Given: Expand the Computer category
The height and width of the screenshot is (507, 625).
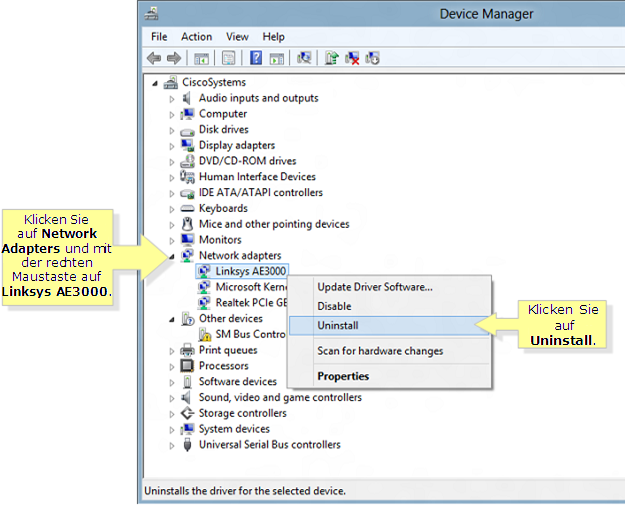Looking at the screenshot, I should 172,115.
